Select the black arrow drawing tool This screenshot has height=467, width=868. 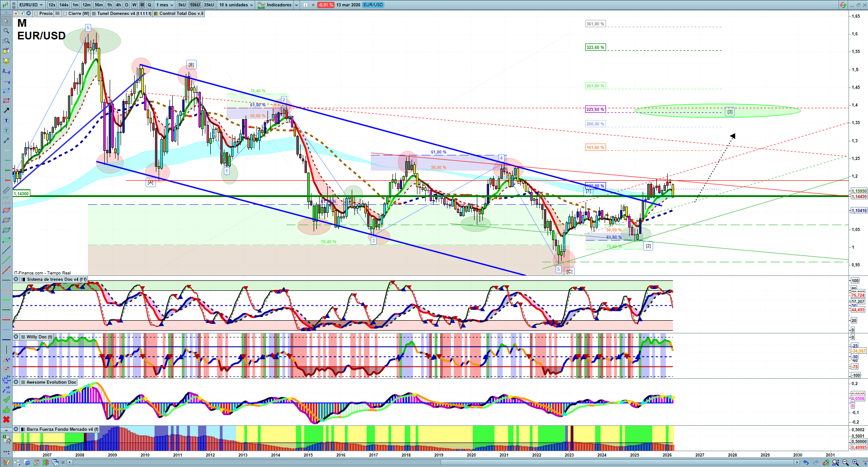tap(6, 111)
